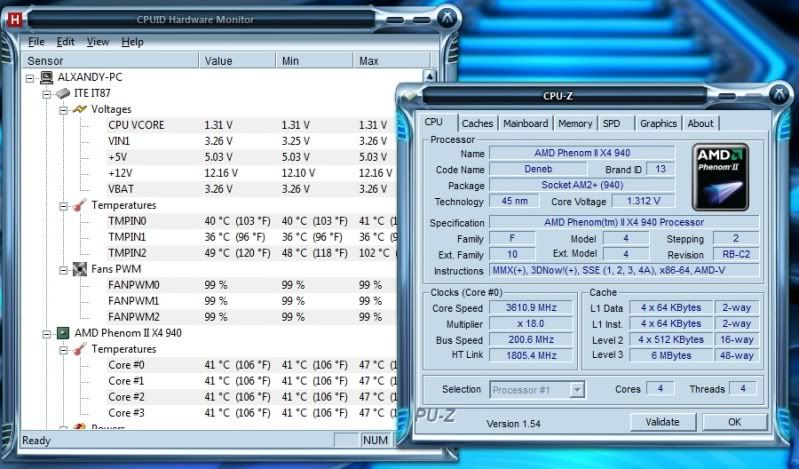Switch to the Memory tab in CPU-Z
Screen dimensions: 799x469
pos(575,123)
